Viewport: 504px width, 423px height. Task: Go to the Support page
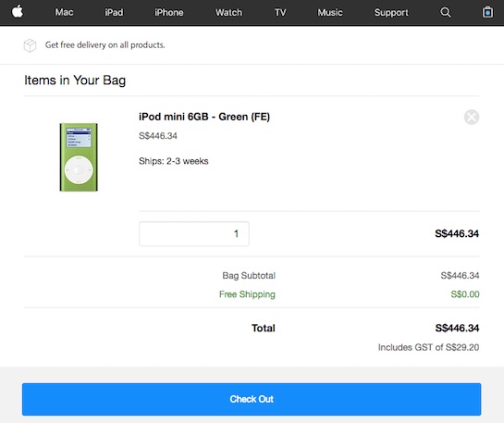(x=391, y=12)
